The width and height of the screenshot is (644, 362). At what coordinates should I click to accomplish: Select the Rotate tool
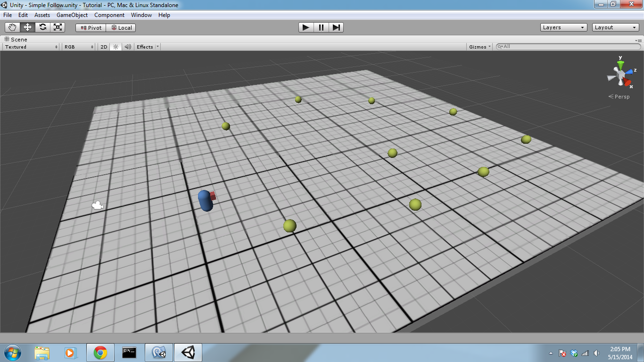[x=42, y=27]
